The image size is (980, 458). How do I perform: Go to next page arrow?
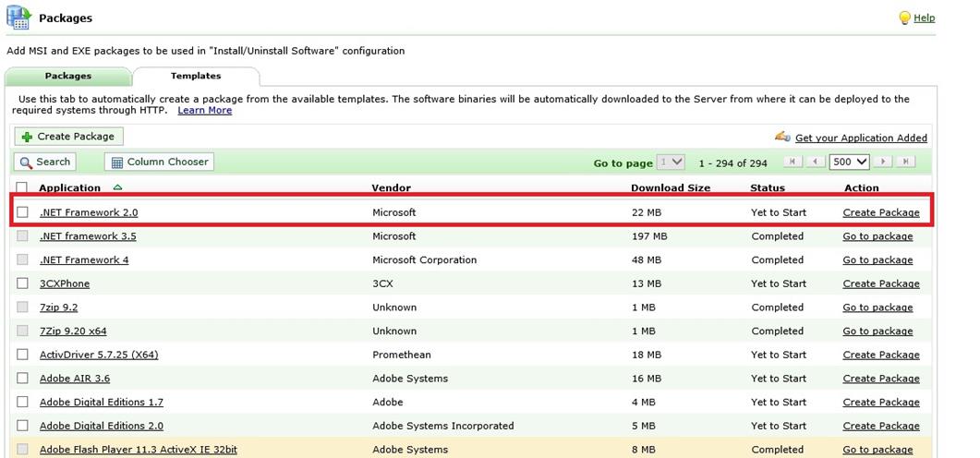point(882,162)
